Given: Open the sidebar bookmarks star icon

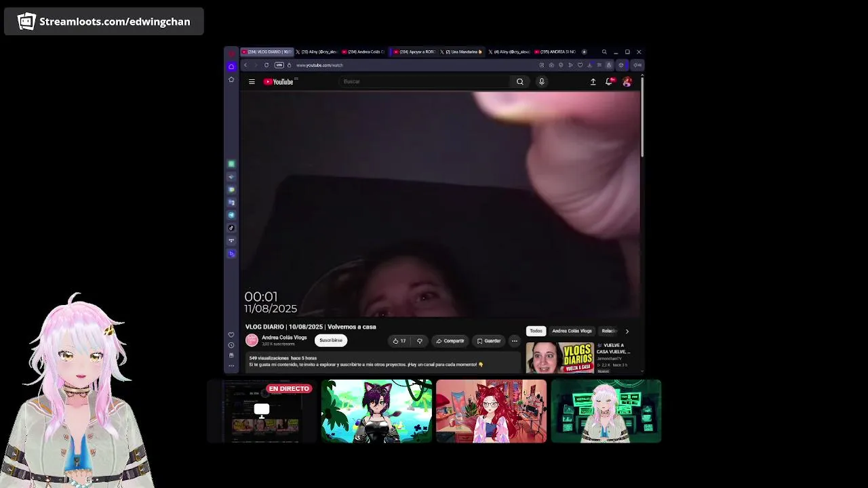Looking at the screenshot, I should [231, 80].
